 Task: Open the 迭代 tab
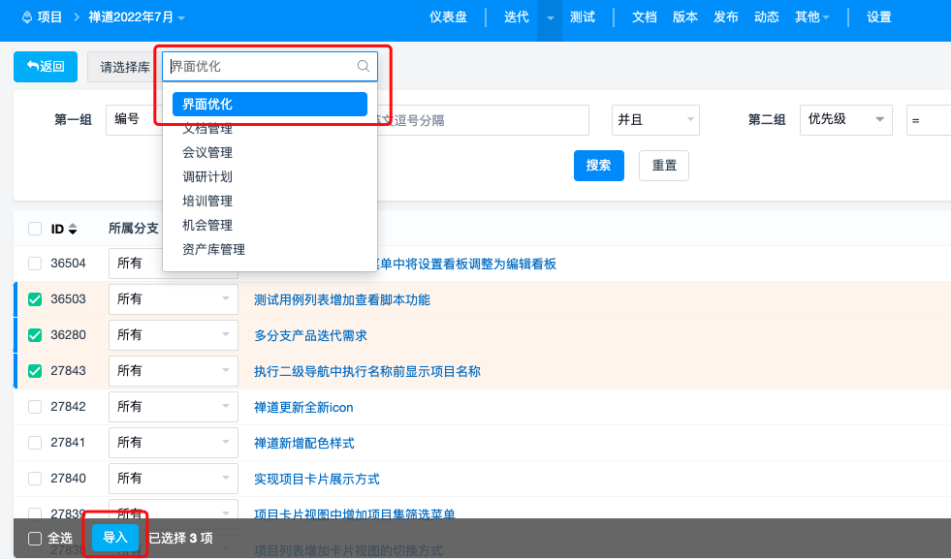click(x=516, y=17)
